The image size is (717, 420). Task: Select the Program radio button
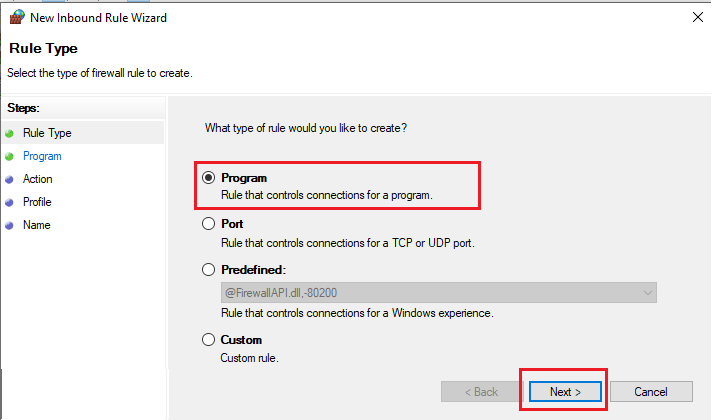[209, 178]
